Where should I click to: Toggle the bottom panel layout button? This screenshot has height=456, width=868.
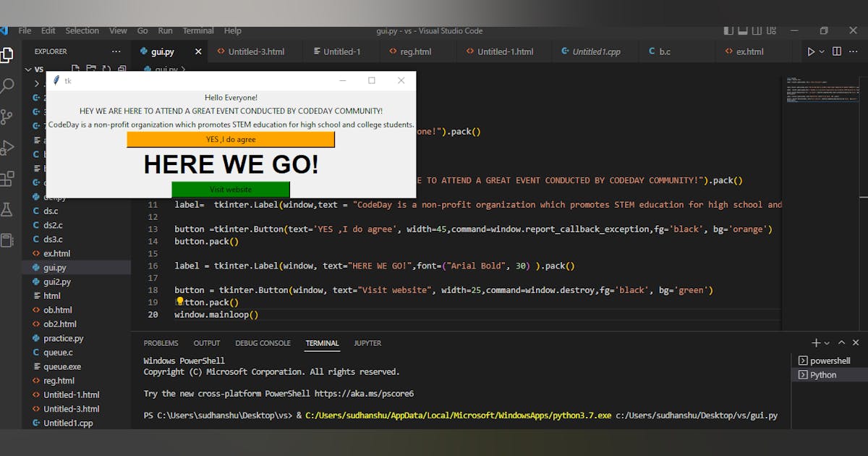[x=744, y=31]
